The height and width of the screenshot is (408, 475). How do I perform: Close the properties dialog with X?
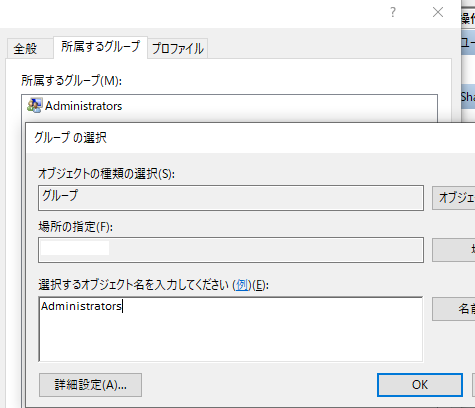click(x=438, y=13)
